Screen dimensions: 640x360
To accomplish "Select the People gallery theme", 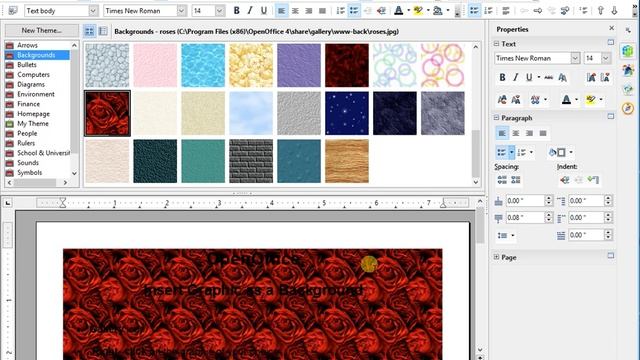I will pyautogui.click(x=27, y=133).
